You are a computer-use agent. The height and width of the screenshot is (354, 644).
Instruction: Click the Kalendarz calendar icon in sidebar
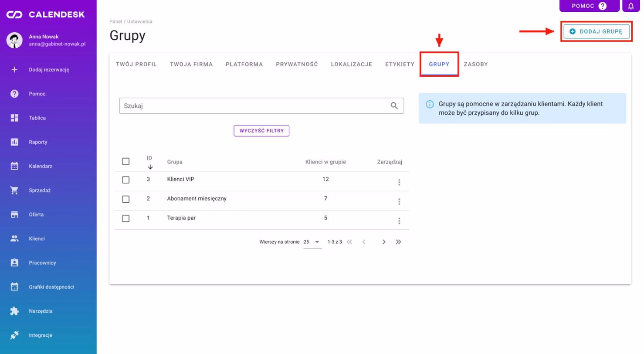click(x=14, y=166)
